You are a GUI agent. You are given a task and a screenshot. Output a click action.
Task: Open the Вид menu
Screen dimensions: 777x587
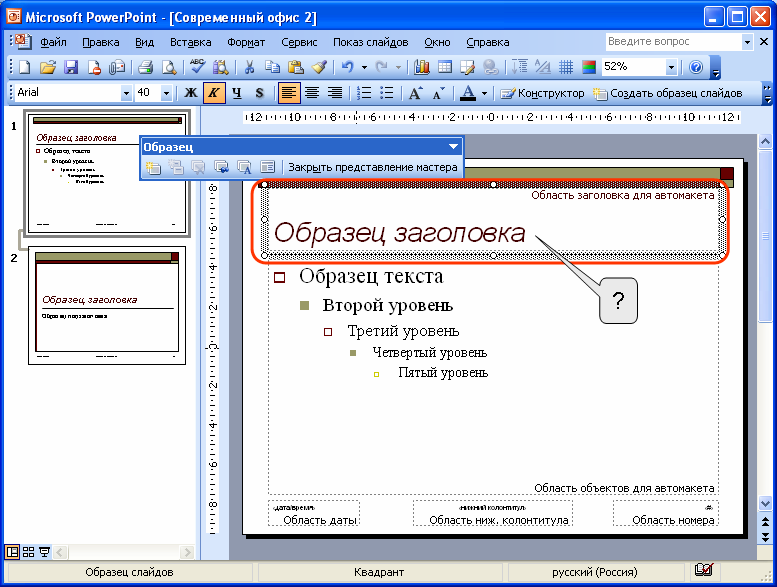pyautogui.click(x=145, y=43)
